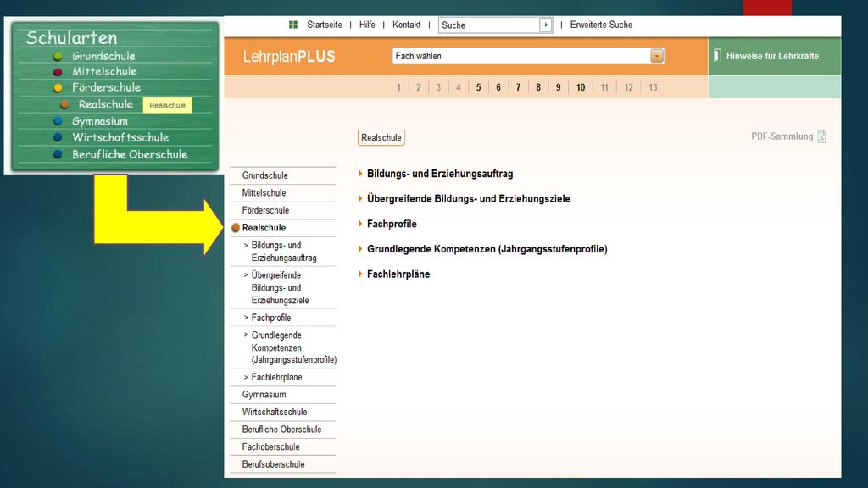Select Realschule in the sidebar
This screenshot has height=488, width=868.
264,227
